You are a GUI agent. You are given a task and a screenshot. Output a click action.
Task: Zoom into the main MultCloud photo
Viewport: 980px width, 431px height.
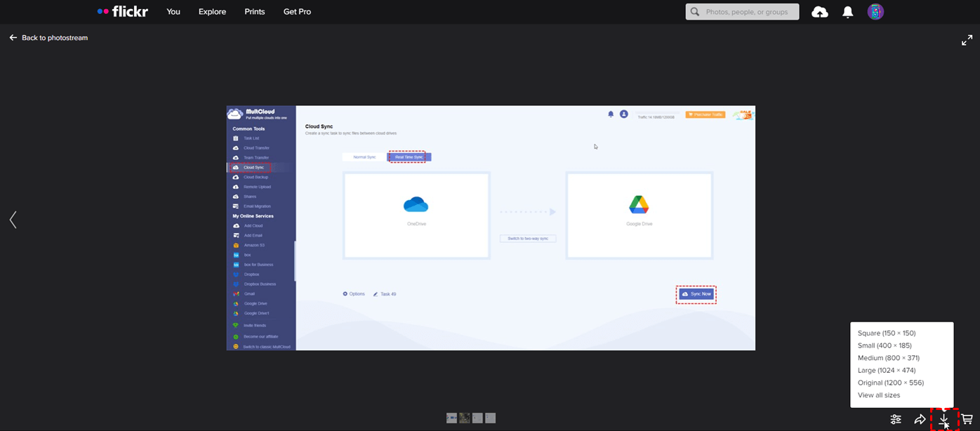(491, 227)
